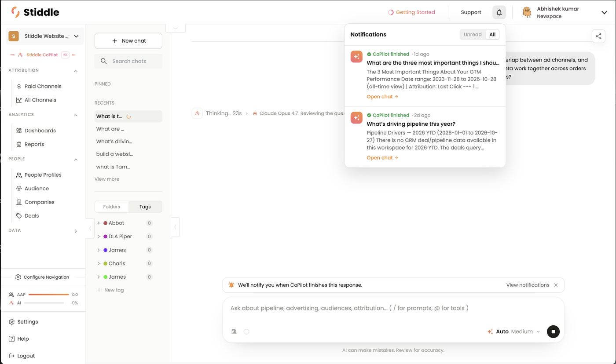Show All notifications

(x=492, y=34)
